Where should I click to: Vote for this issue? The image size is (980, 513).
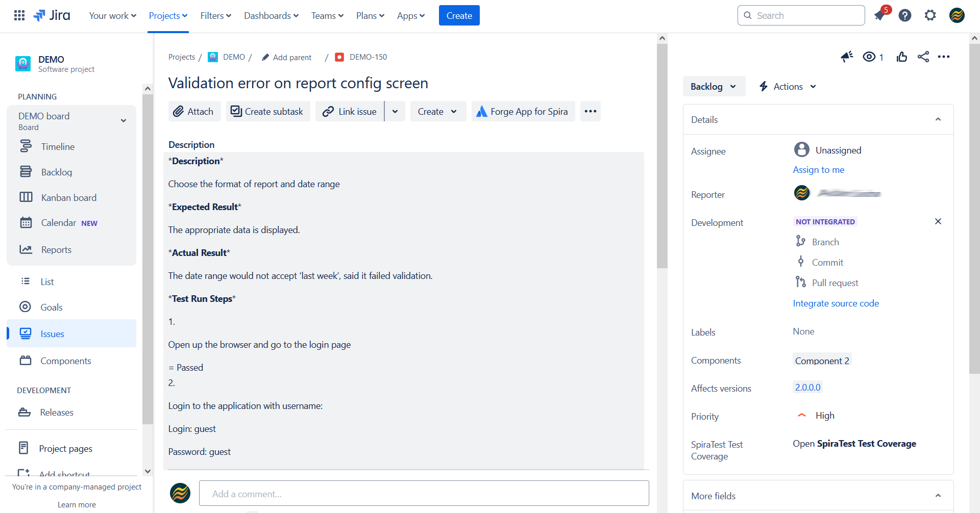pyautogui.click(x=901, y=57)
